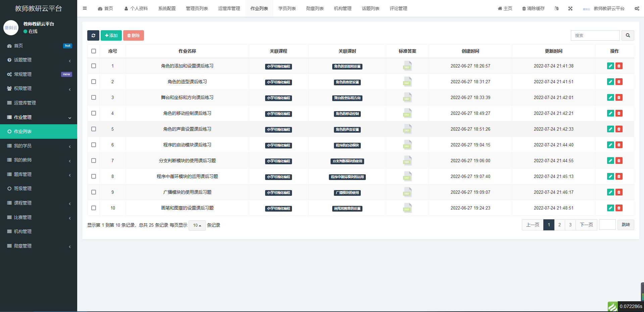This screenshot has height=312, width=644.
Task: Open the standard answer file icon for row 5
Action: (x=407, y=129)
